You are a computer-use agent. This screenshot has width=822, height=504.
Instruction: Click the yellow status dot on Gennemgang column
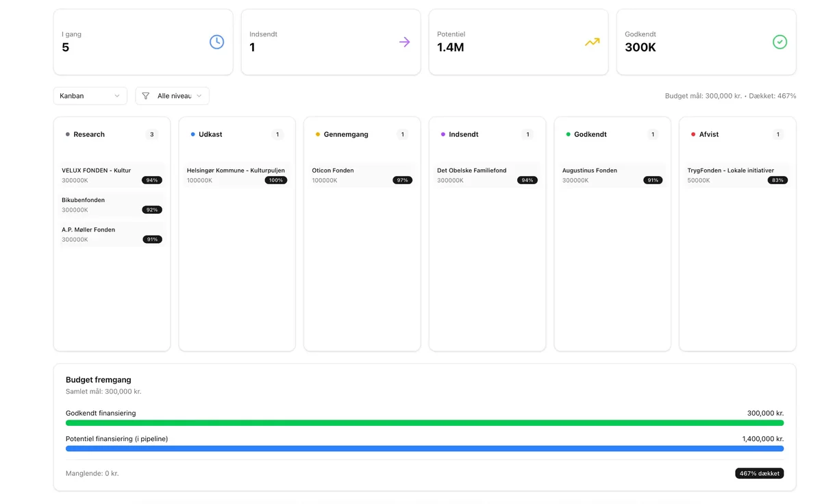click(316, 134)
